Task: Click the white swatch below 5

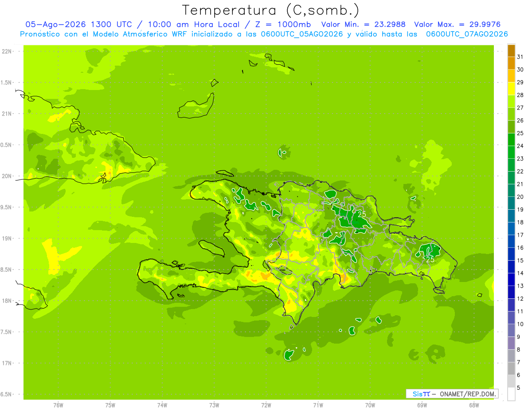Action: click(511, 394)
